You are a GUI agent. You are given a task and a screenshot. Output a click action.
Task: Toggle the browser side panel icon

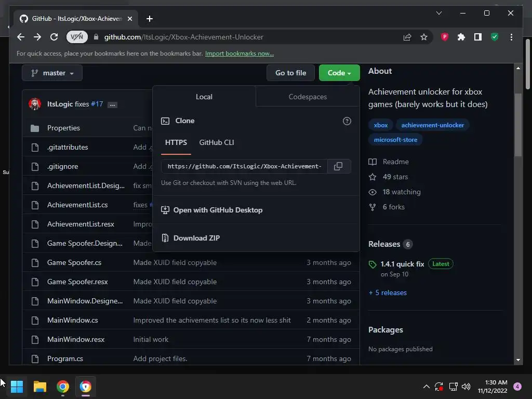click(478, 37)
